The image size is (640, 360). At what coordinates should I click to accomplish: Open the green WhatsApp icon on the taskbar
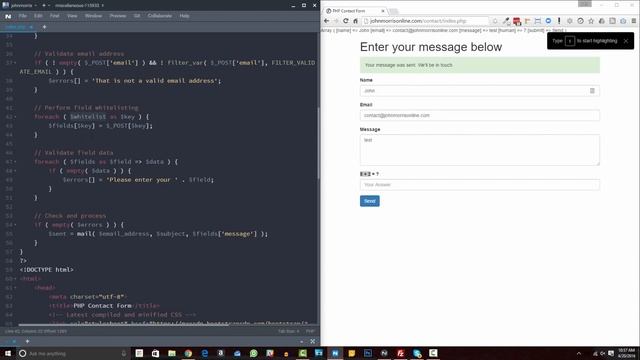253,353
